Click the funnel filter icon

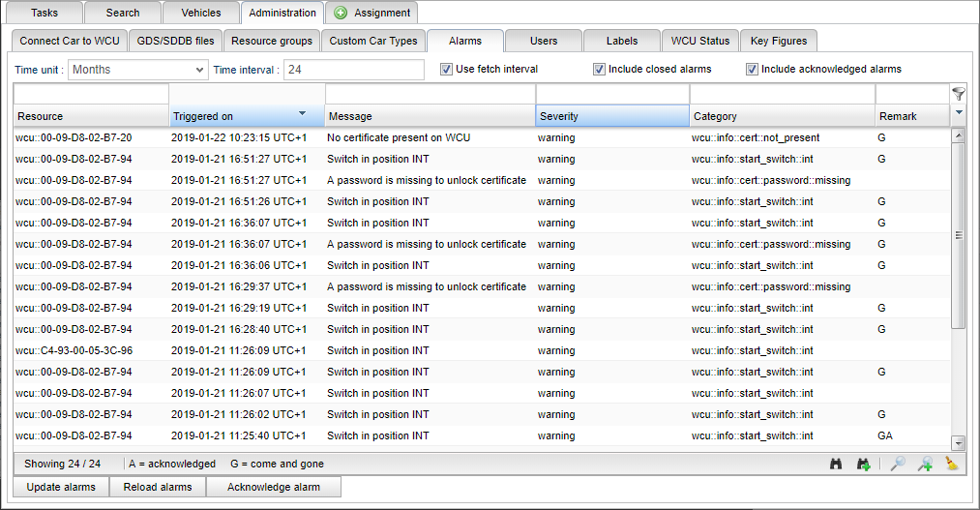[959, 94]
